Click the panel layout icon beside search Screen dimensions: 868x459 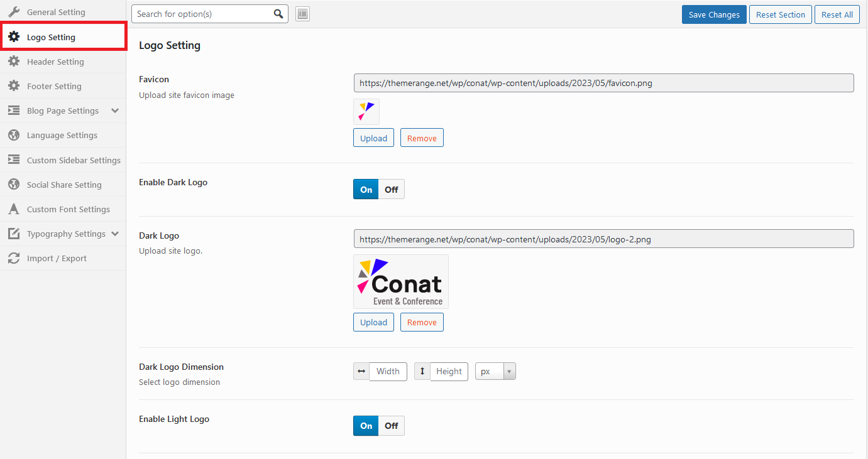click(302, 13)
